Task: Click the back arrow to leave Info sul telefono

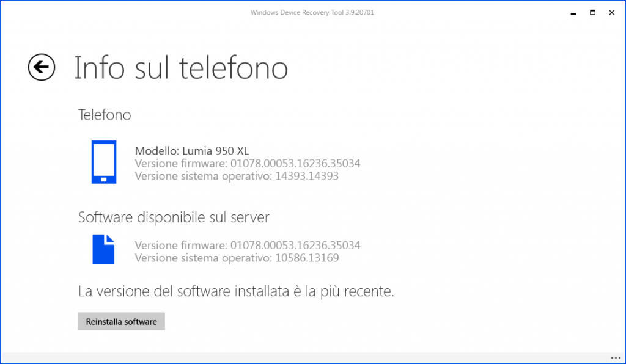Action: click(x=40, y=67)
